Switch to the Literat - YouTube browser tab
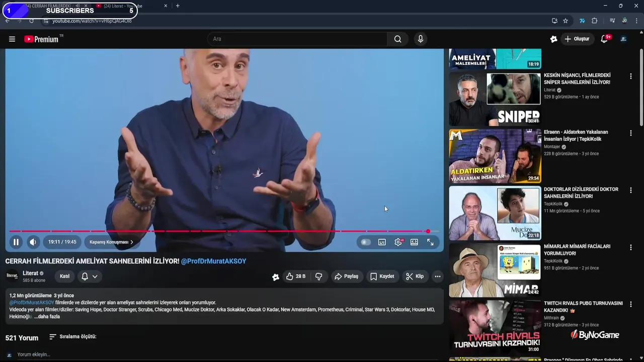This screenshot has height=362, width=644. (131, 6)
